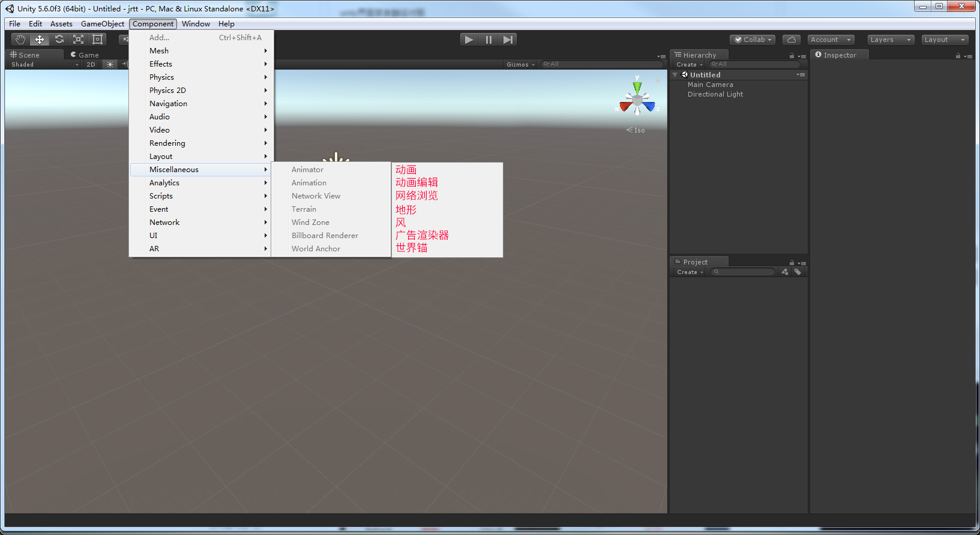Toggle scene lighting sun button
Screen dimensions: 980x535
(110, 65)
